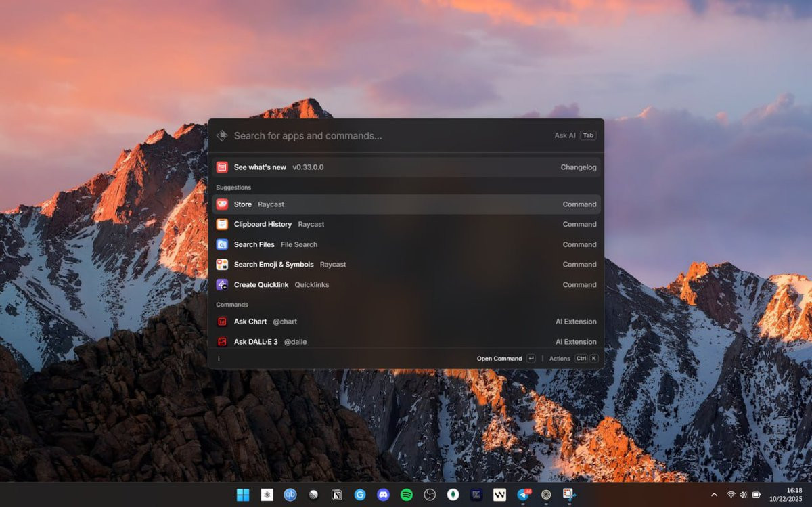Screen dimensions: 812x507
Task: Select the Ask Chart AI extension
Action: click(406, 322)
